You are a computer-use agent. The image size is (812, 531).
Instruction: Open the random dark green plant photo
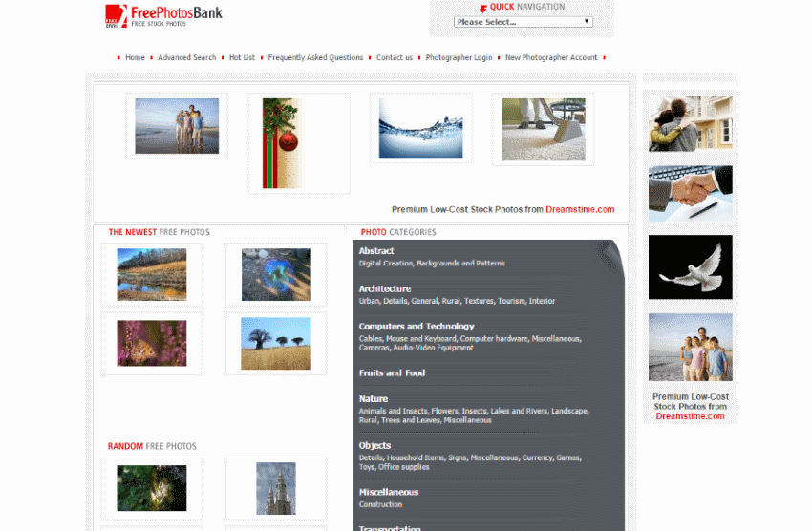point(152,488)
